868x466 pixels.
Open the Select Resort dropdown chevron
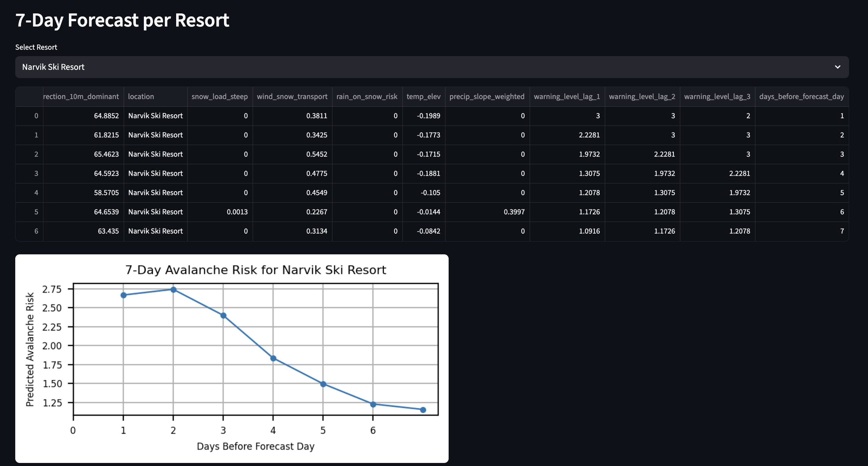coord(837,67)
